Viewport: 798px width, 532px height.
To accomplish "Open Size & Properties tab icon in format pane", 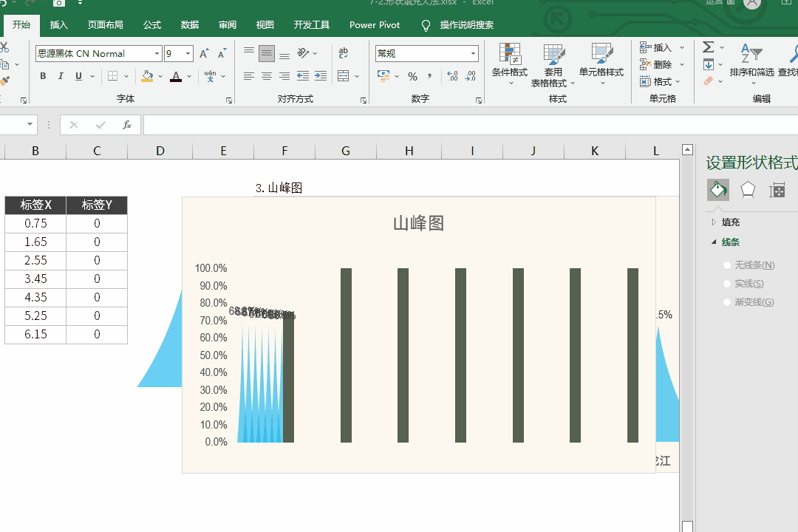I will pos(777,190).
